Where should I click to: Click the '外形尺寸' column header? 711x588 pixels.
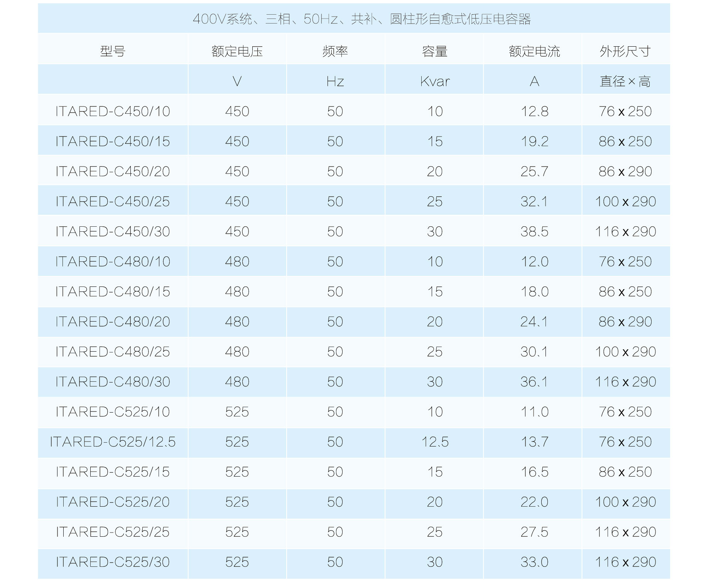625,51
